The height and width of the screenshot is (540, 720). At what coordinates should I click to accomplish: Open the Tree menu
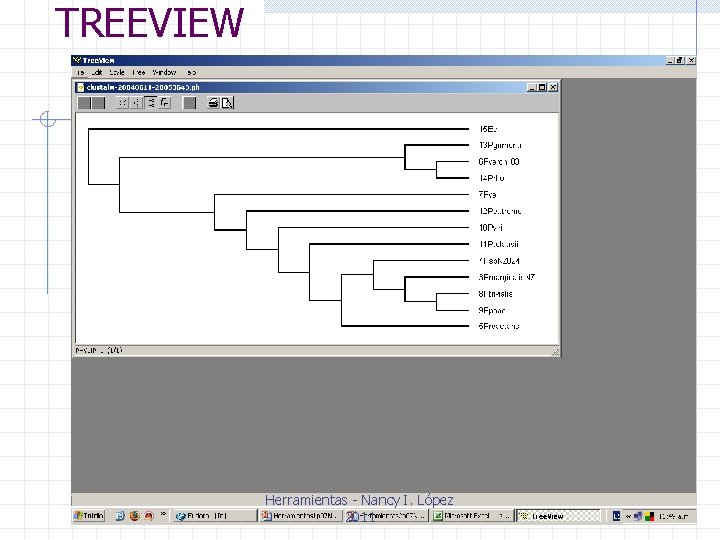point(139,73)
